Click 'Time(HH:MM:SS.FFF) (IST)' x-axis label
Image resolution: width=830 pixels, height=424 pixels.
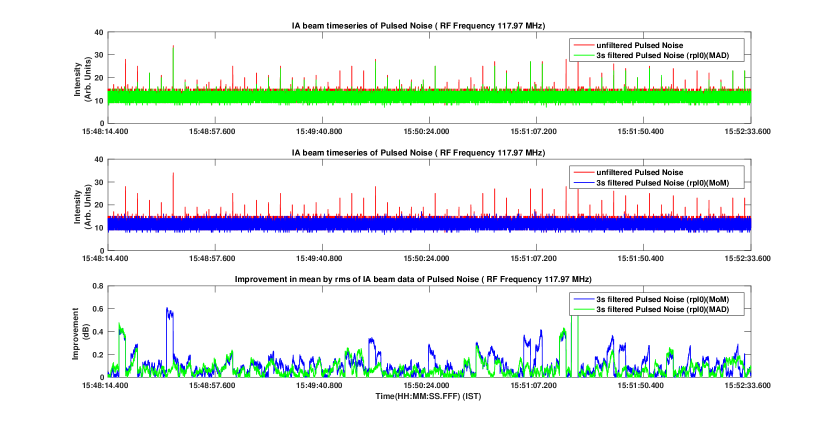point(428,396)
